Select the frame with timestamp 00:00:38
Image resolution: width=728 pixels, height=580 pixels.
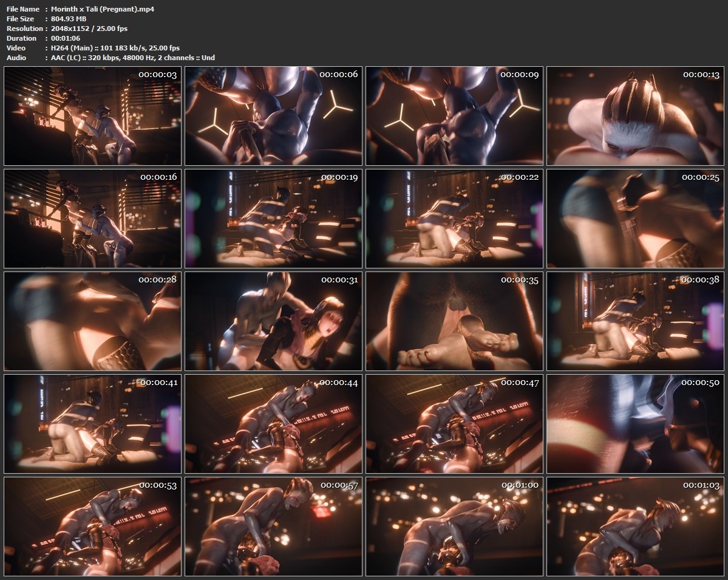(635, 321)
